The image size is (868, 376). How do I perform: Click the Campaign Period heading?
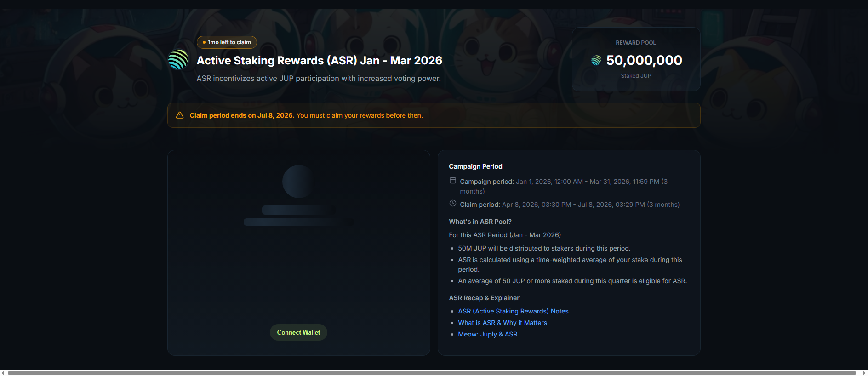point(475,166)
